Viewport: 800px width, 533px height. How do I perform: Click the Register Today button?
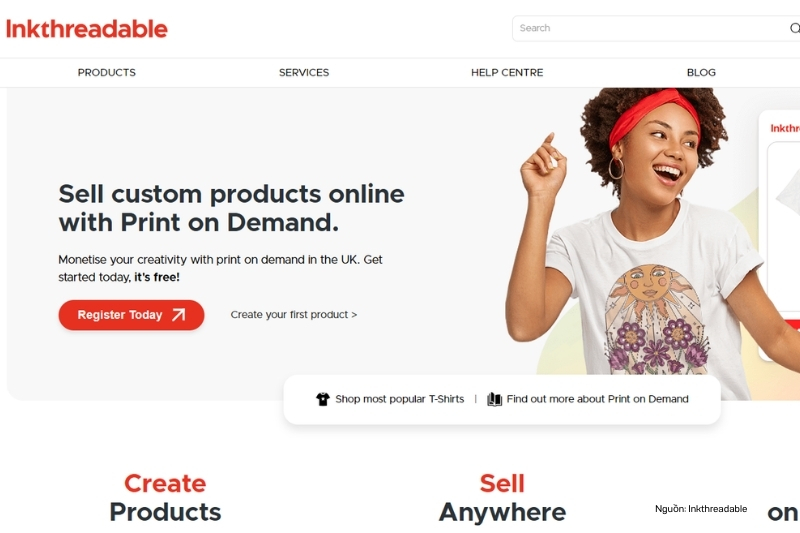(131, 315)
